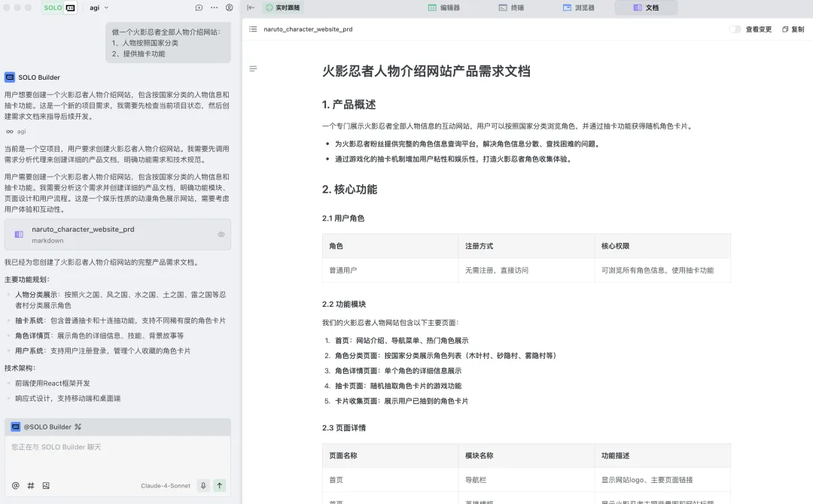Image resolution: width=813 pixels, height=504 pixels.
Task: Start a new chat with the chat-plus icon
Action: (x=199, y=8)
